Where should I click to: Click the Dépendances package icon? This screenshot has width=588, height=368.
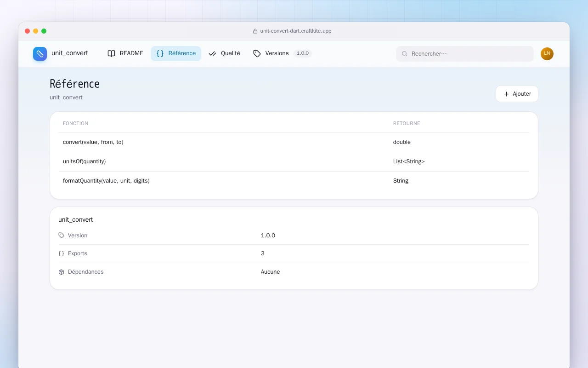62,272
